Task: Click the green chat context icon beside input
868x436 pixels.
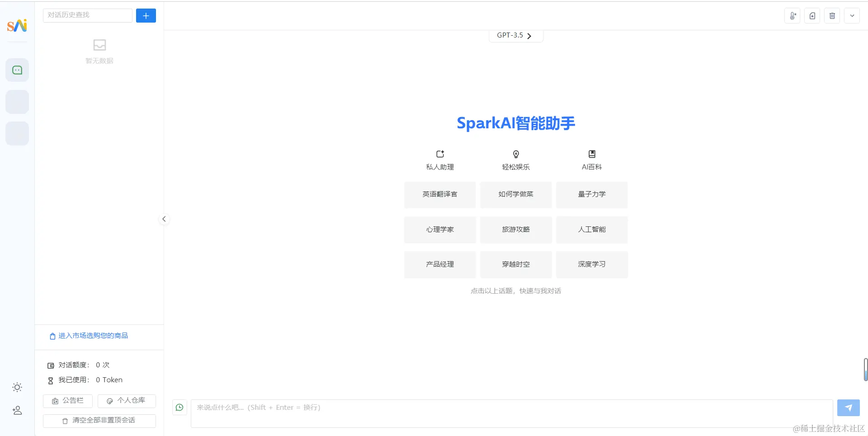Action: pos(179,408)
